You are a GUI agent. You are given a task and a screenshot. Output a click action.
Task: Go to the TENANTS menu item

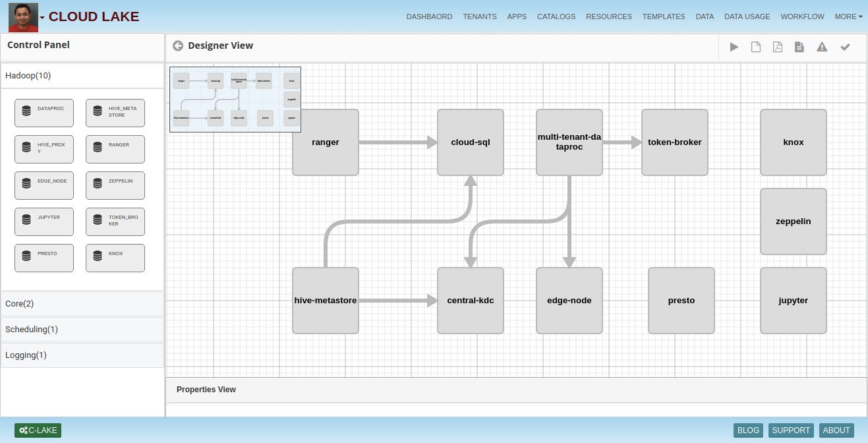click(x=479, y=16)
